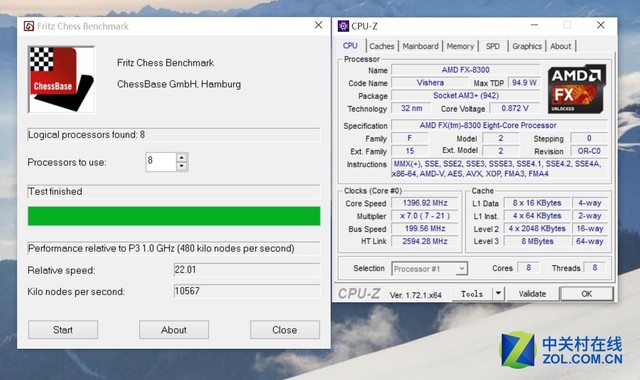Open the Mainboard tab
The height and width of the screenshot is (380, 640).
420,46
